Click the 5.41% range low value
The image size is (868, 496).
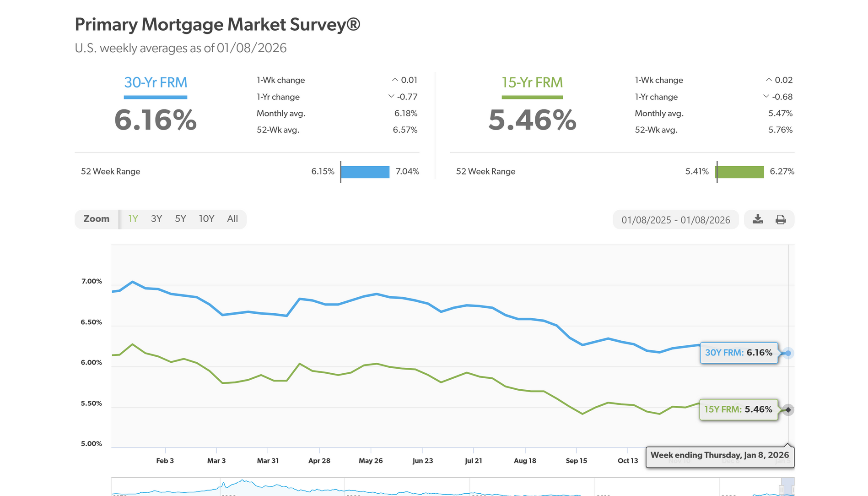(697, 171)
